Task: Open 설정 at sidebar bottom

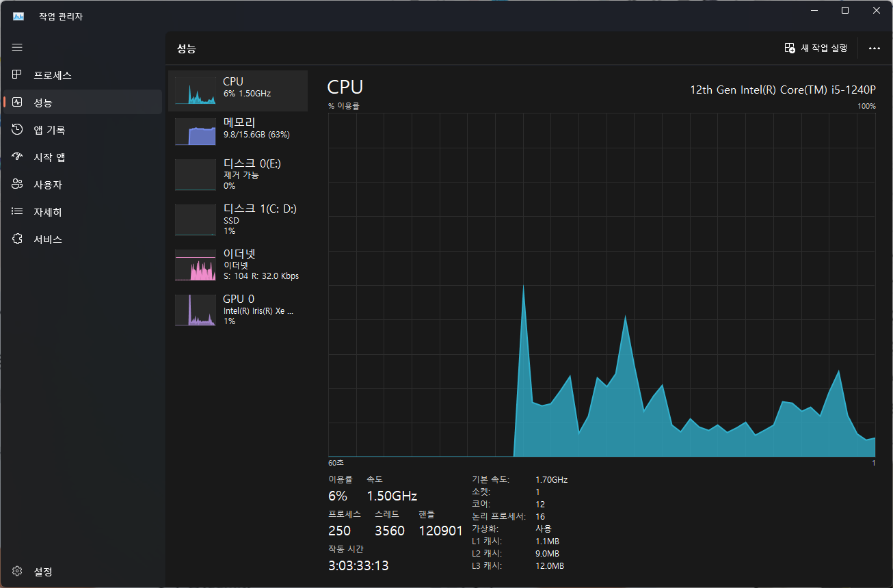Action: (x=83, y=571)
